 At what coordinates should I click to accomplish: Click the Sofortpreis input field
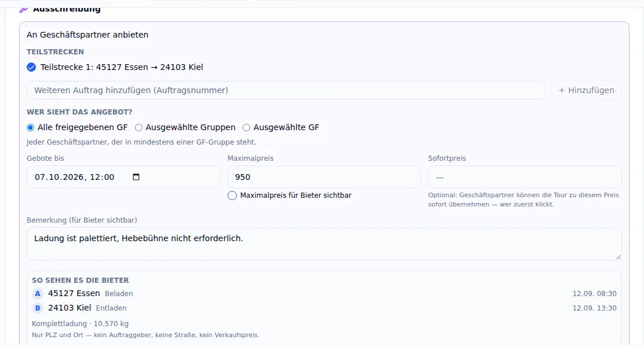click(525, 177)
